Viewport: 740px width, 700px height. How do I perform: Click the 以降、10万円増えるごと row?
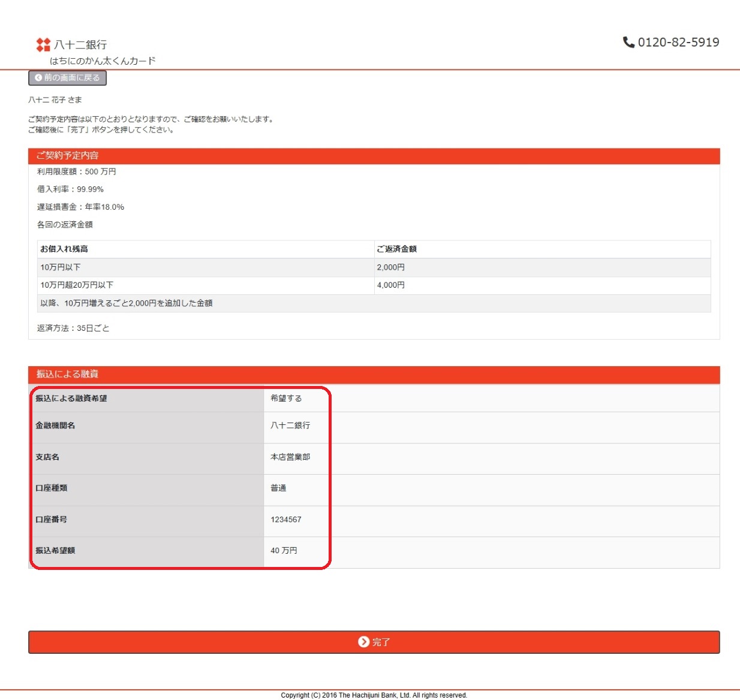coord(374,303)
